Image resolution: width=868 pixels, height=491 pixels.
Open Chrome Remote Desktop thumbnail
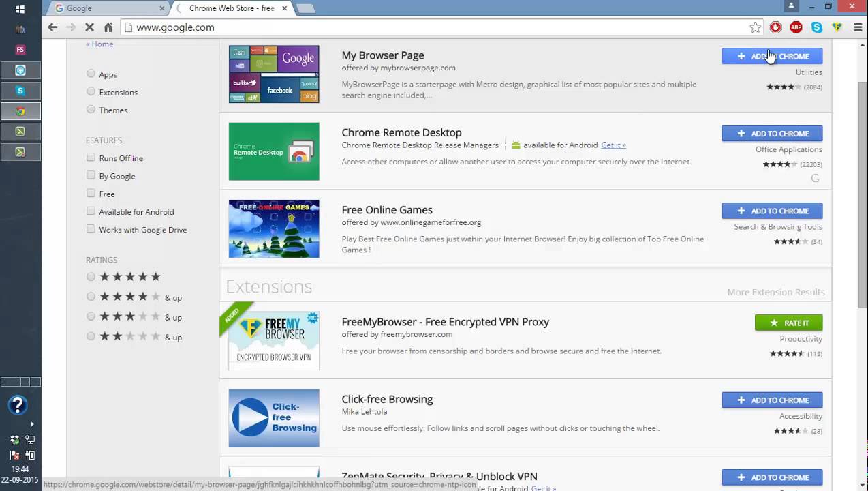[x=274, y=151]
